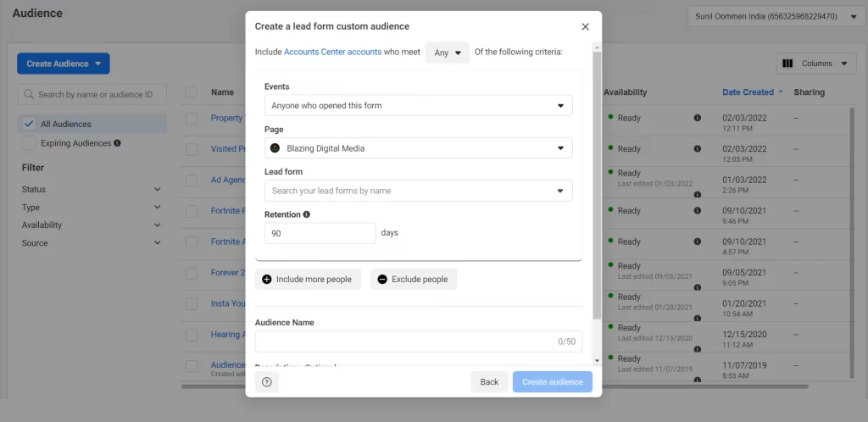Image resolution: width=868 pixels, height=422 pixels.
Task: Expand the Status filter
Action: click(x=92, y=189)
